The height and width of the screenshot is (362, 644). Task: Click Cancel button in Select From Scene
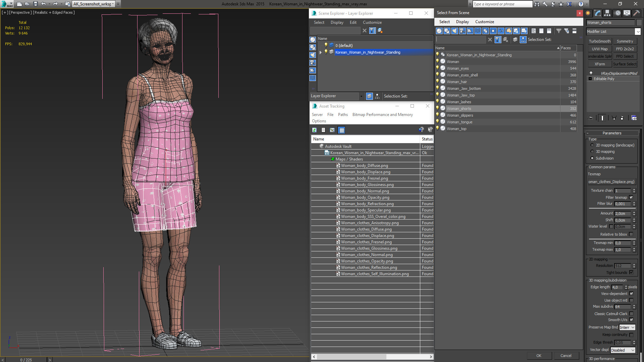click(x=566, y=356)
